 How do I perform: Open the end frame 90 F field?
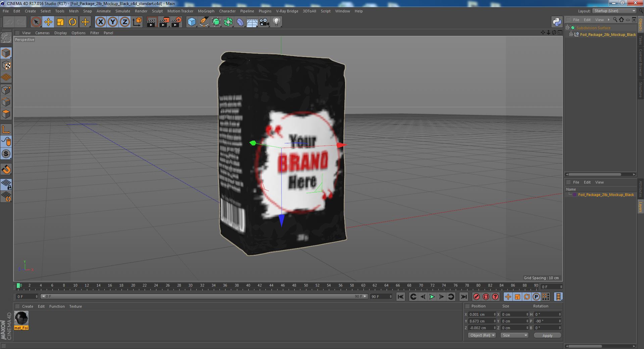(x=381, y=297)
